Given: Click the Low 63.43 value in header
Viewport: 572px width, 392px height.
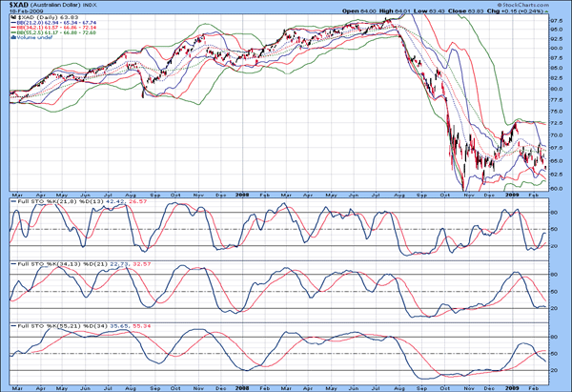Looking at the screenshot, I should point(429,11).
